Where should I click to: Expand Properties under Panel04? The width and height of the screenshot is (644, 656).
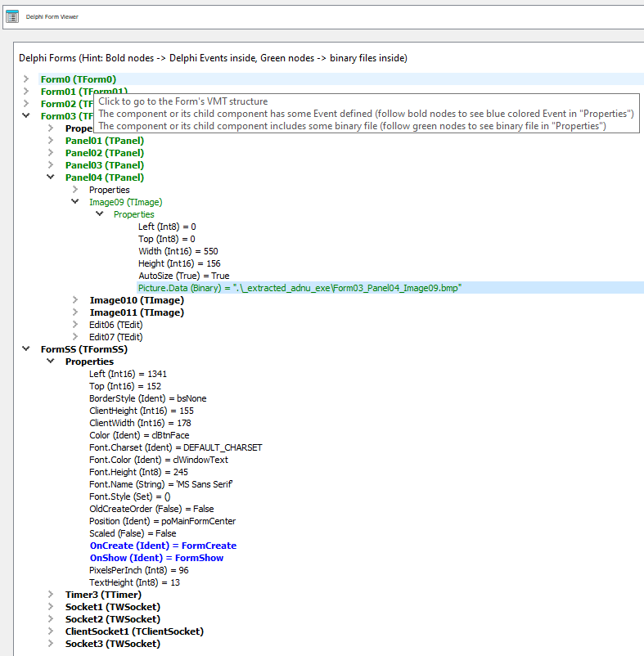(75, 189)
